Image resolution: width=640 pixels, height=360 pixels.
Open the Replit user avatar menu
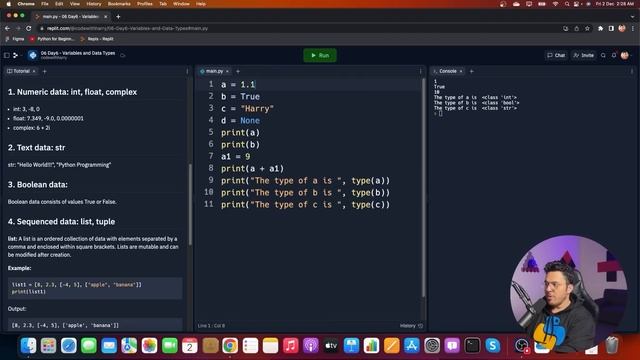pos(625,55)
